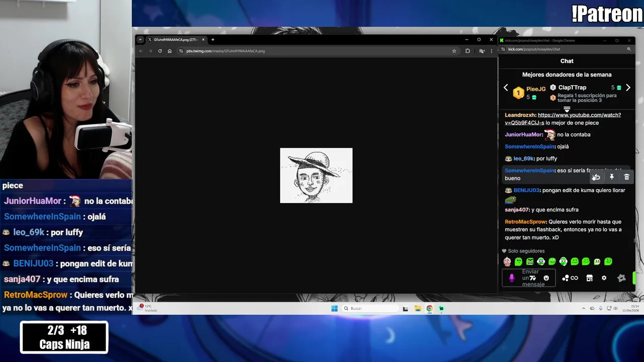Open sanja407's username in chat

[517, 210]
